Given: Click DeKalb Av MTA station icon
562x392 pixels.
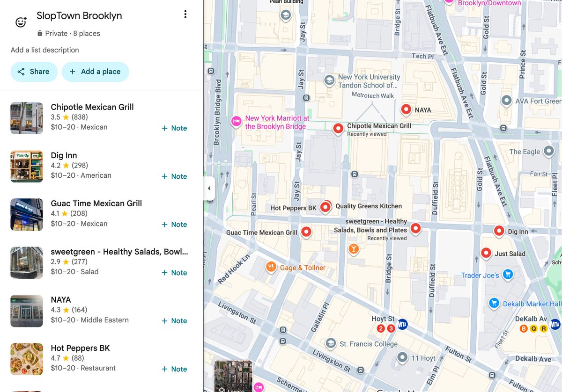Looking at the screenshot, I should point(555,324).
